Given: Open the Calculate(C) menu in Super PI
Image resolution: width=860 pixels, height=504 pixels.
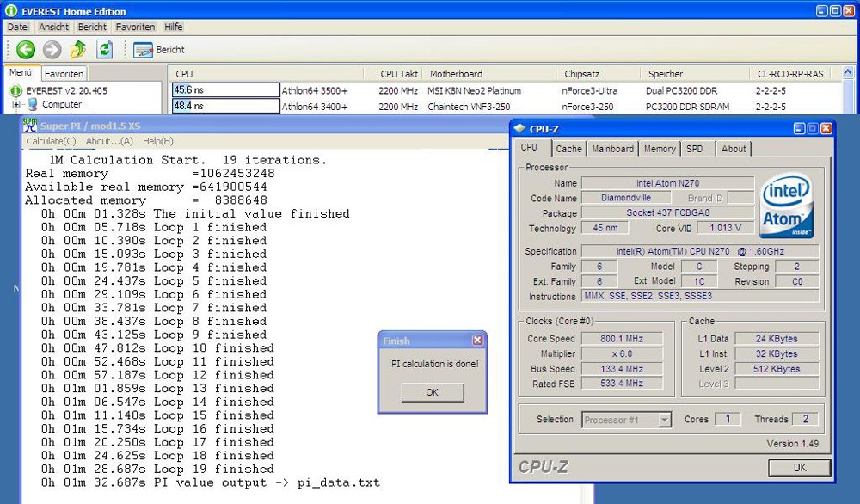Looking at the screenshot, I should (x=51, y=141).
